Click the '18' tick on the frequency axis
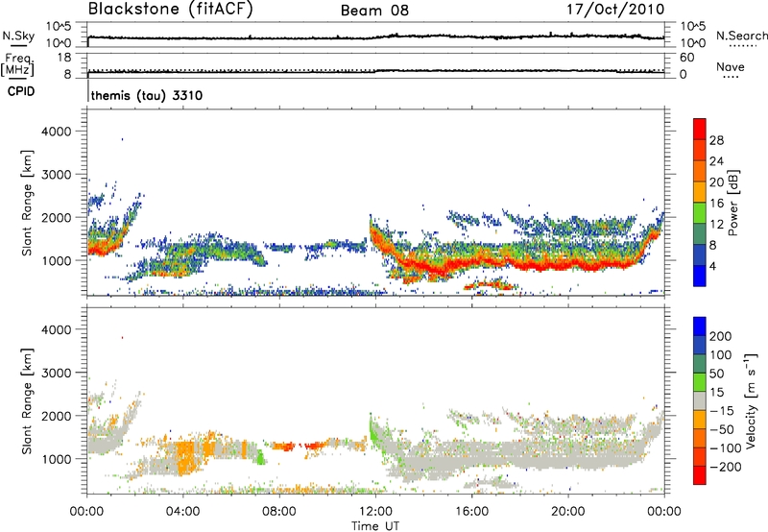This screenshot has width=768, height=532. pyautogui.click(x=64, y=58)
